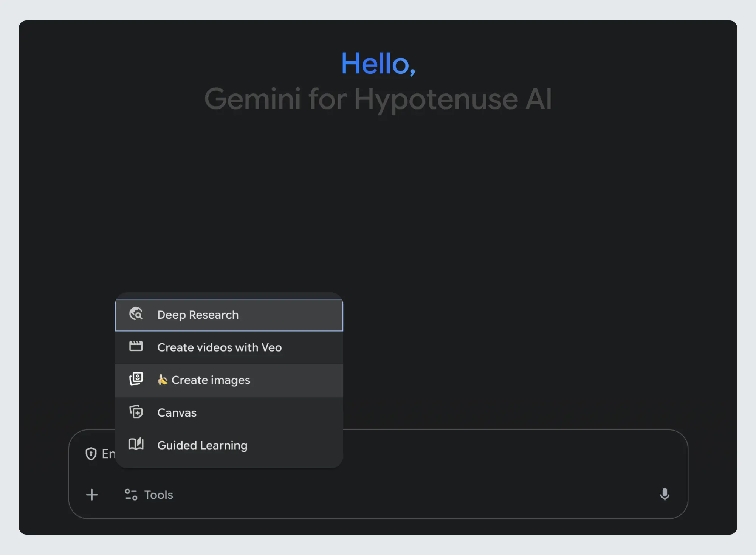Open Canvas from the tools list
The width and height of the screenshot is (756, 555).
(177, 412)
